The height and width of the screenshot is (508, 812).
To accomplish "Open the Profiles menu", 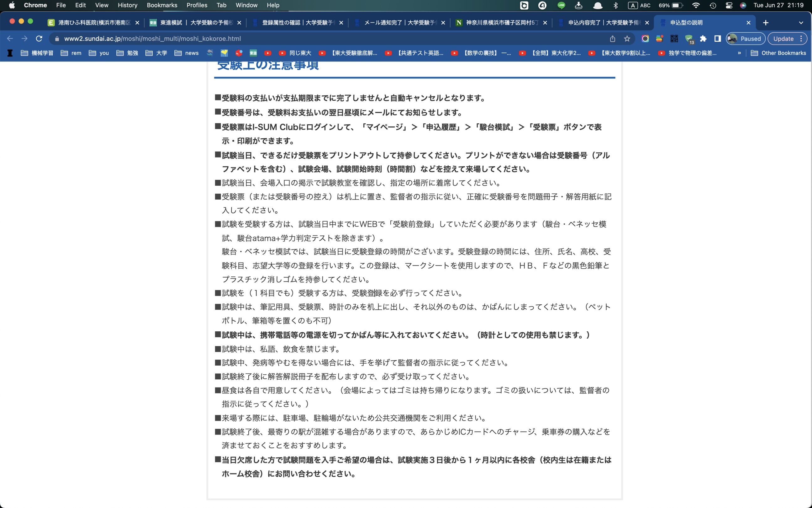I will pyautogui.click(x=197, y=5).
